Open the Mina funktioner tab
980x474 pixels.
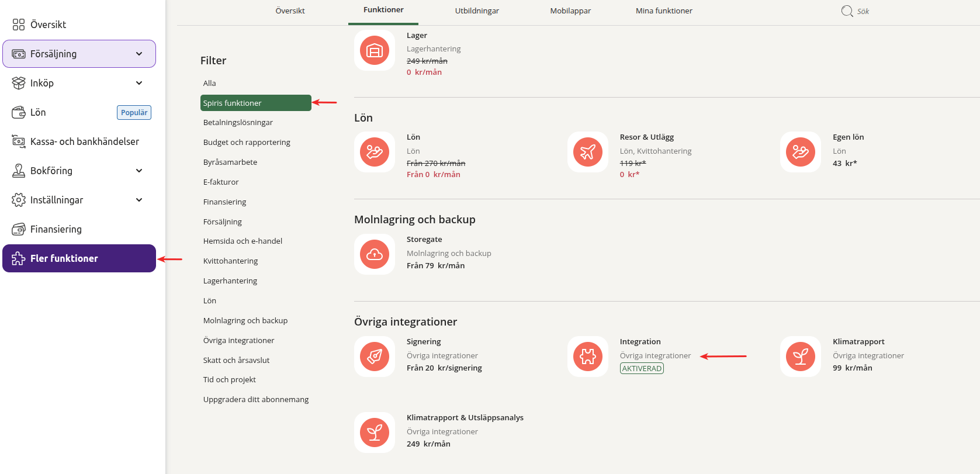tap(664, 11)
